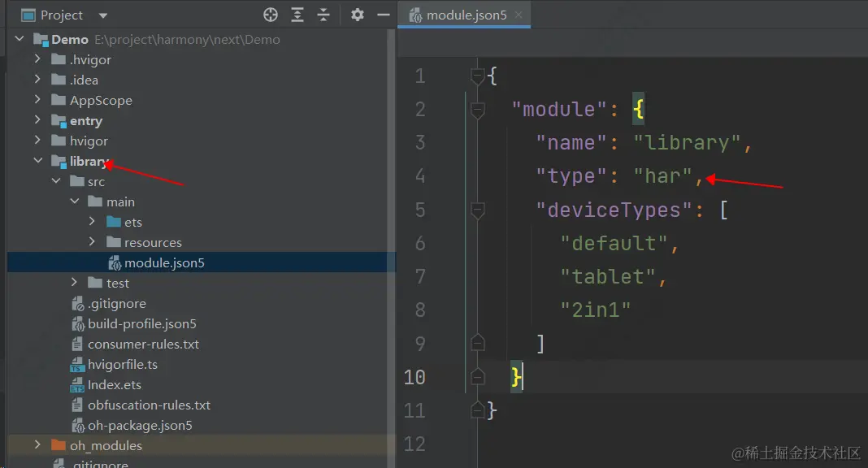The height and width of the screenshot is (468, 868).
Task: Open consumer-rules.txt file
Action: click(x=143, y=344)
